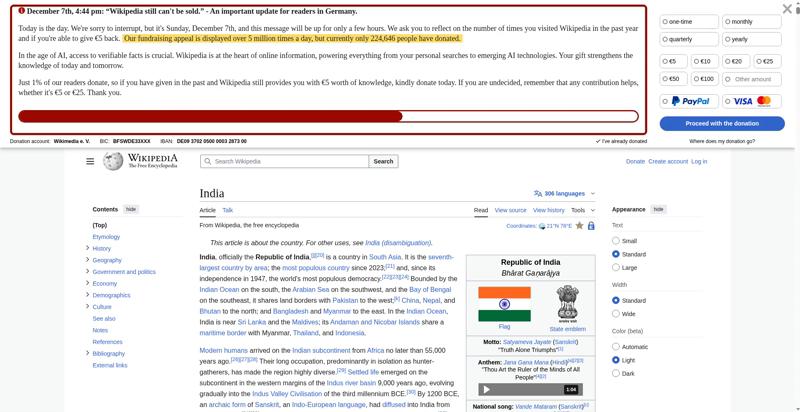Switch to the Talk tab
This screenshot has height=412, width=800.
228,210
